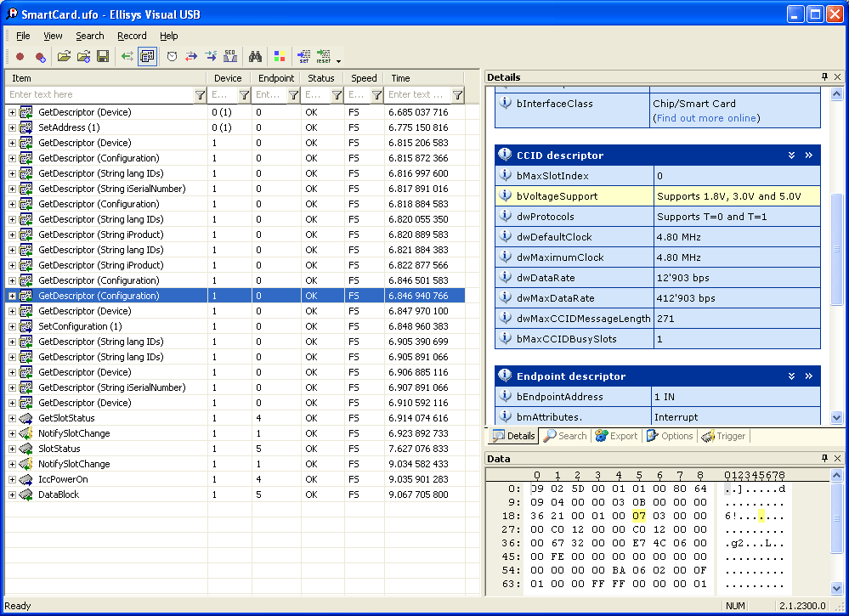
Task: Click the binoculars Find icon
Action: [x=254, y=57]
